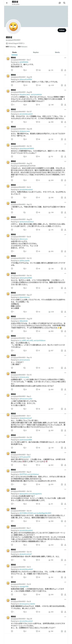Open more menu on Oct 27 post

[x=65, y=109]
